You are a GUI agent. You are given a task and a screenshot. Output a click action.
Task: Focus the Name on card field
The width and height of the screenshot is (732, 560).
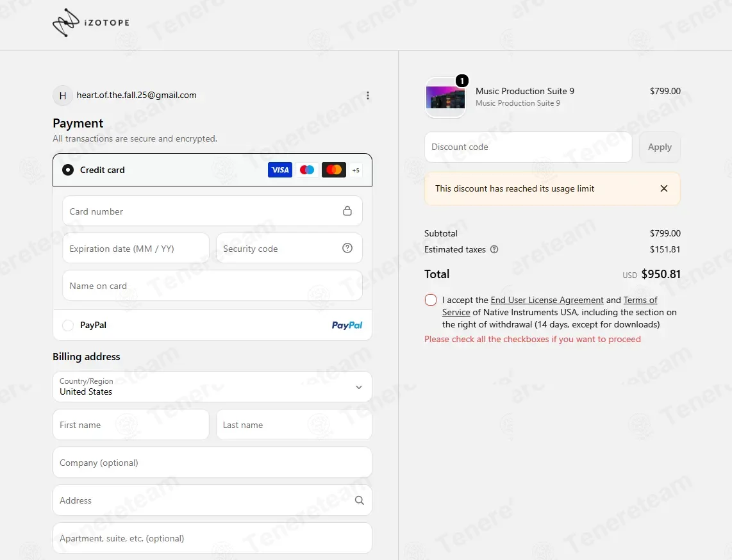[212, 285]
